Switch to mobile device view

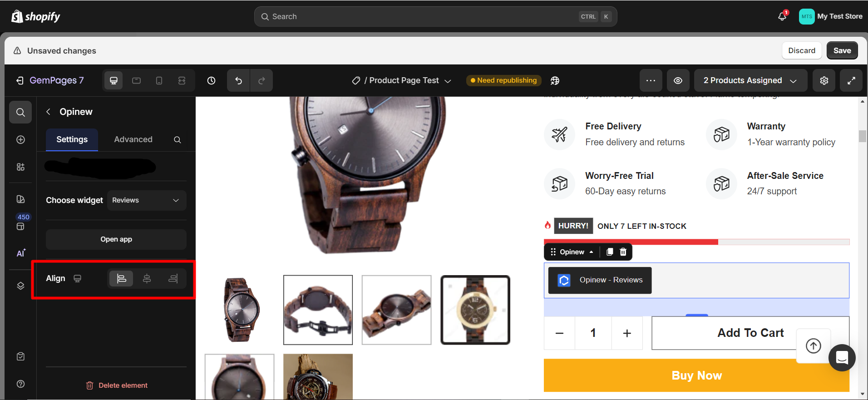(x=159, y=80)
